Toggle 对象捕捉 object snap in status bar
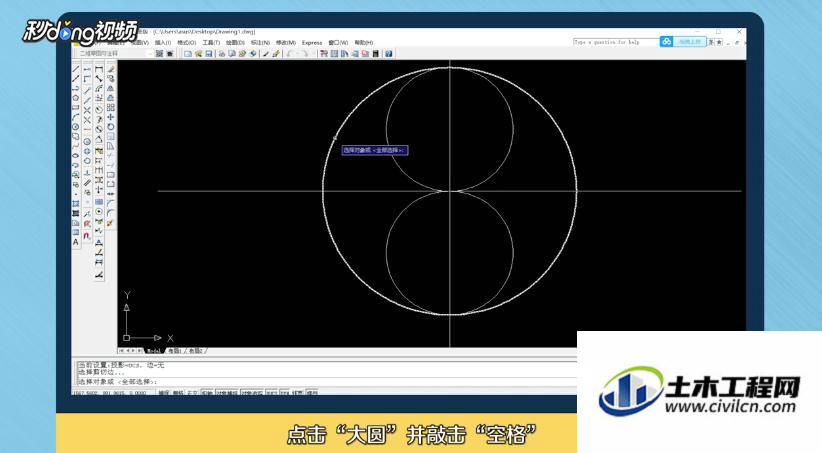This screenshot has width=822, height=453. tap(227, 392)
